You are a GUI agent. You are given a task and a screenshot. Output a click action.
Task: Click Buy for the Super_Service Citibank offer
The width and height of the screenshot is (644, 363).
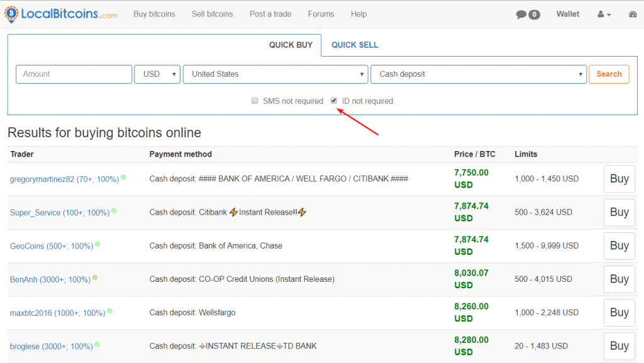click(619, 212)
